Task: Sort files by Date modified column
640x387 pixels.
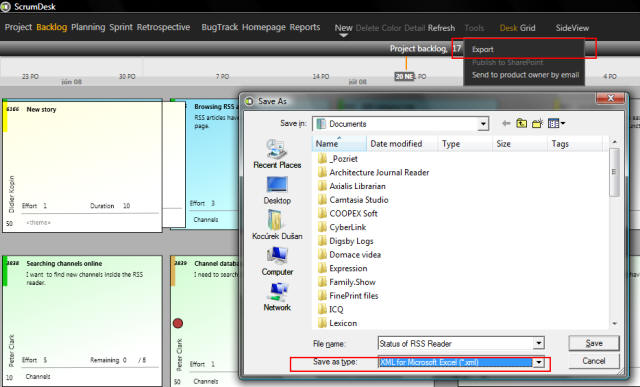Action: click(402, 144)
